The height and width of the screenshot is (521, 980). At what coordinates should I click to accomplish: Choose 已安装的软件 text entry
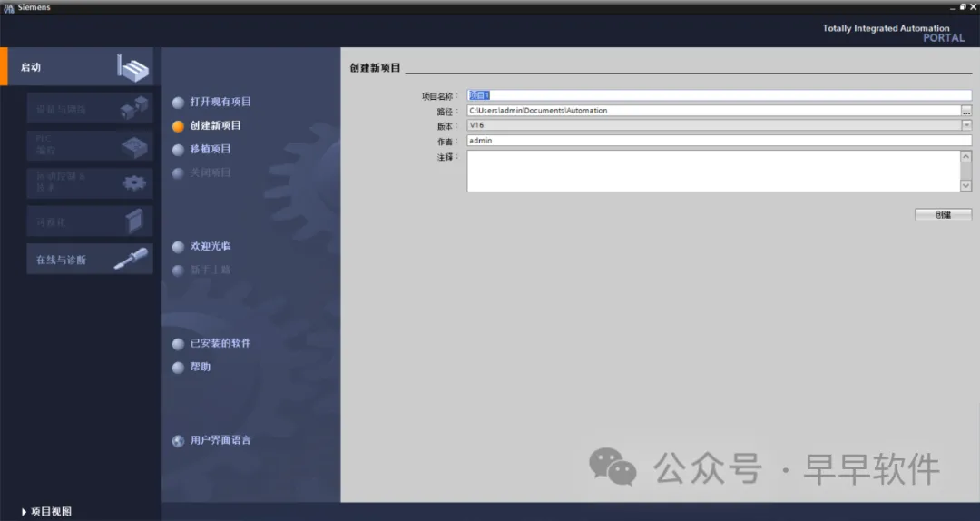click(220, 343)
